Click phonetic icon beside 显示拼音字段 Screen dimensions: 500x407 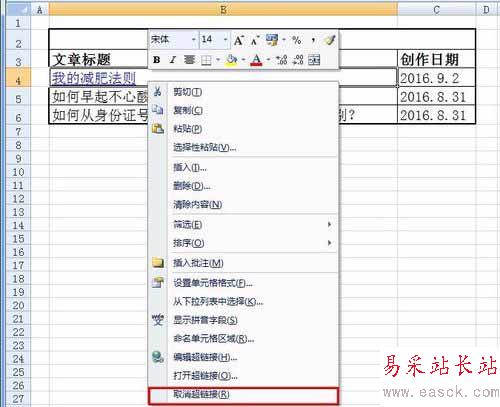[158, 320]
